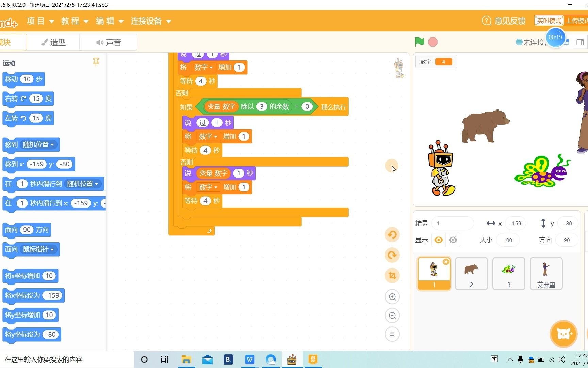Click the redo arrow icon

click(x=392, y=255)
